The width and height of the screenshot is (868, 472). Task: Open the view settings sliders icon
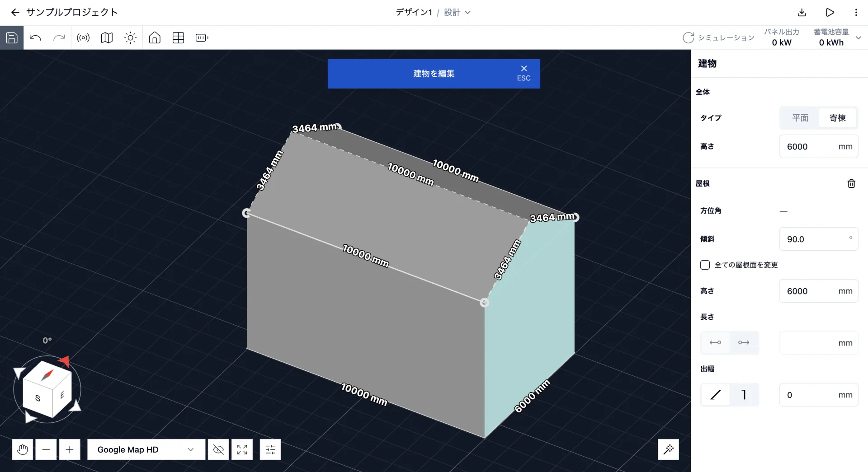[x=270, y=449]
